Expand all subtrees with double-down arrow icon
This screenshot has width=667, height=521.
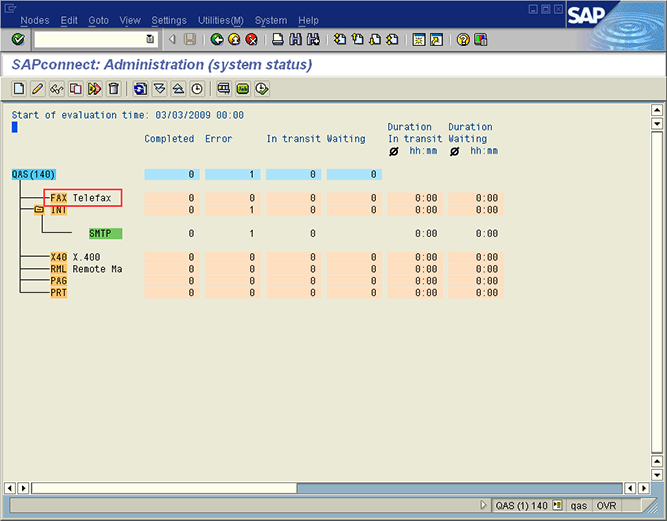(x=159, y=89)
